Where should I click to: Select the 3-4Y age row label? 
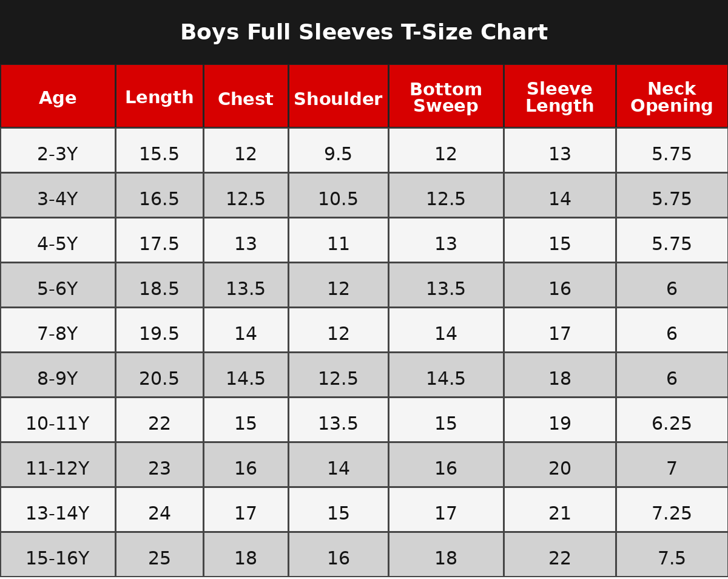point(58,200)
